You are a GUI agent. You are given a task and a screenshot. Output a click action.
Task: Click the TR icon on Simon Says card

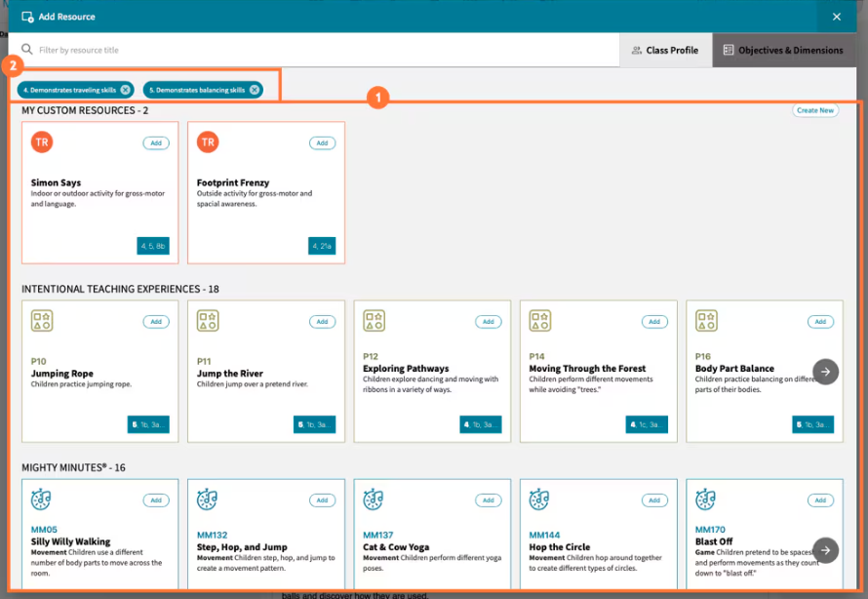[x=41, y=142]
